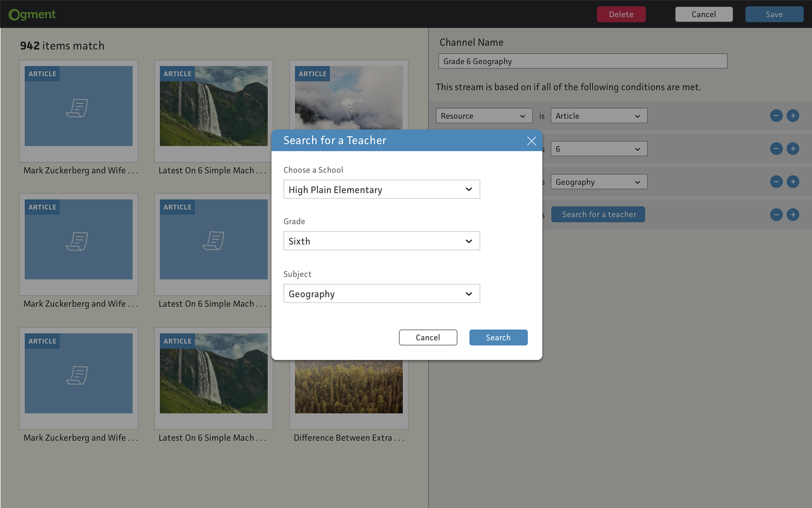Open the Subject dropdown showing Geography
The image size is (812, 508).
point(381,293)
